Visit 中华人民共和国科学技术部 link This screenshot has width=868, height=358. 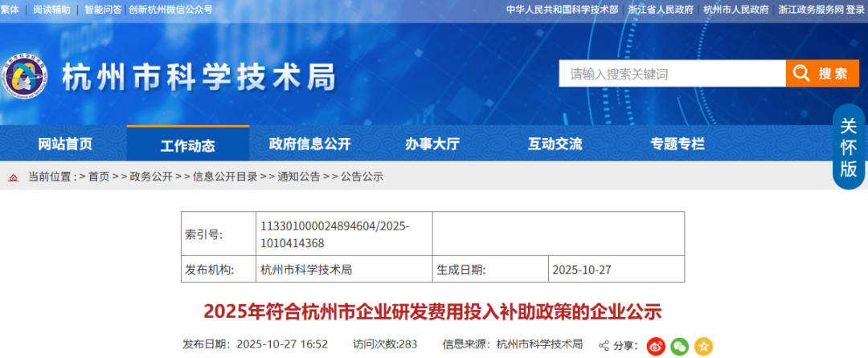point(563,10)
